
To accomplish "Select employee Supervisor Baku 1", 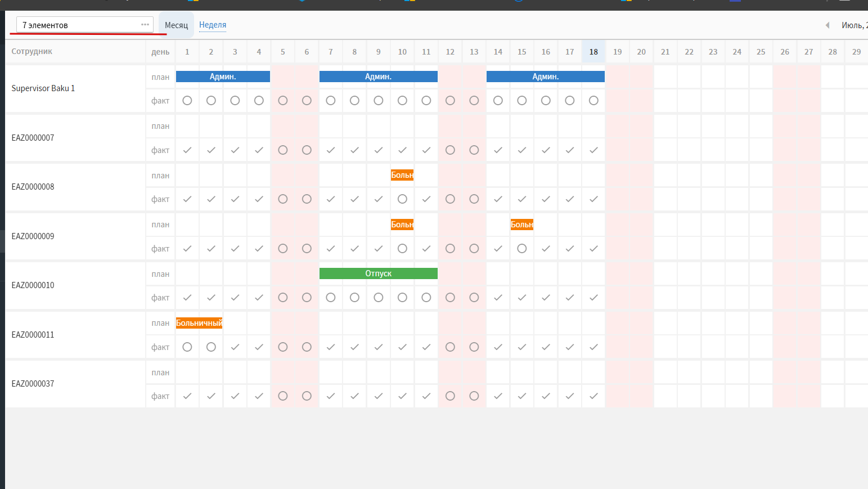I will (x=43, y=88).
